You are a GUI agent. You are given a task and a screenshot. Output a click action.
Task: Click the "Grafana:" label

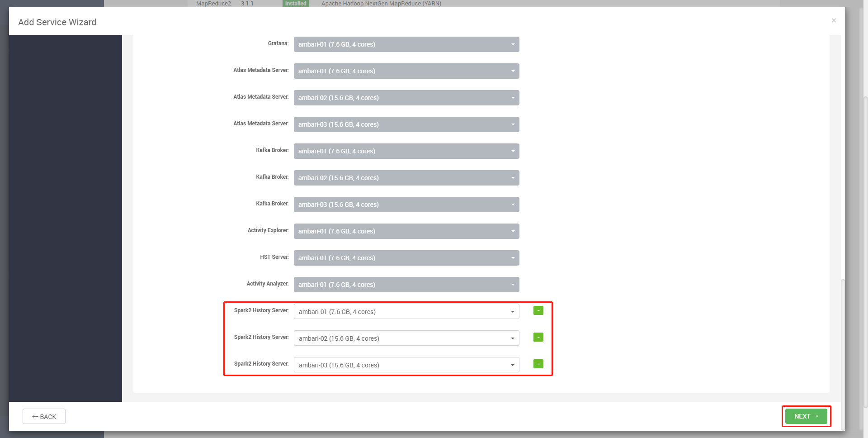pos(278,43)
